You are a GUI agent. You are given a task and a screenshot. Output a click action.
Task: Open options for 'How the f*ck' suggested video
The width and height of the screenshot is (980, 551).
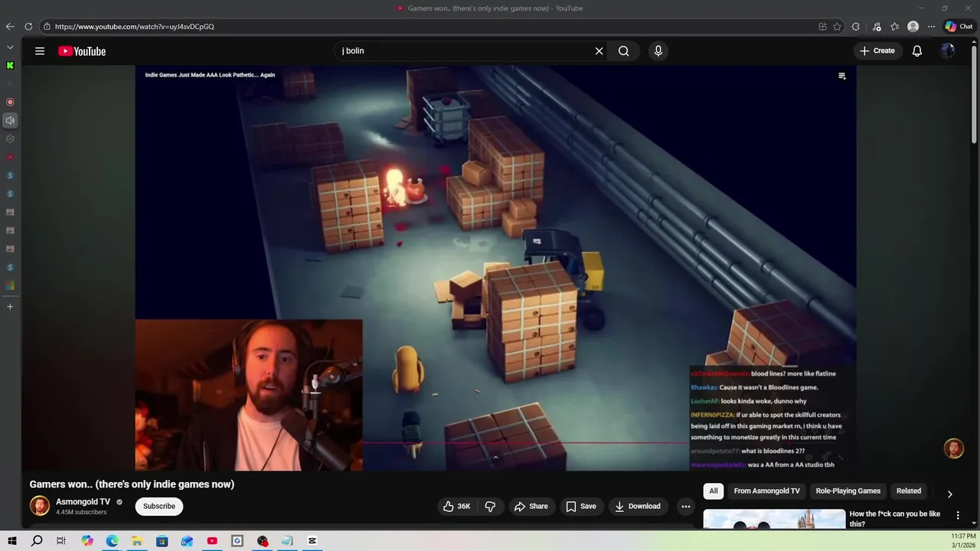coord(957,516)
